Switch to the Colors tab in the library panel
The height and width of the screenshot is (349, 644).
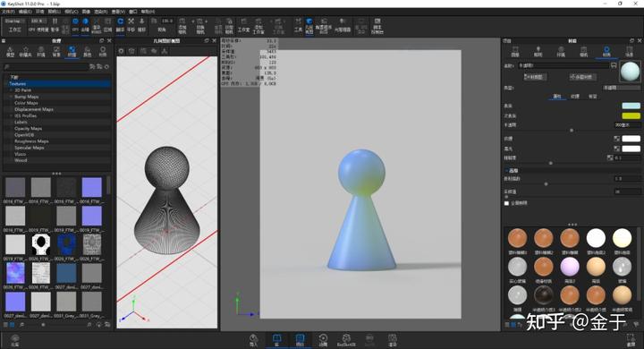[88, 51]
